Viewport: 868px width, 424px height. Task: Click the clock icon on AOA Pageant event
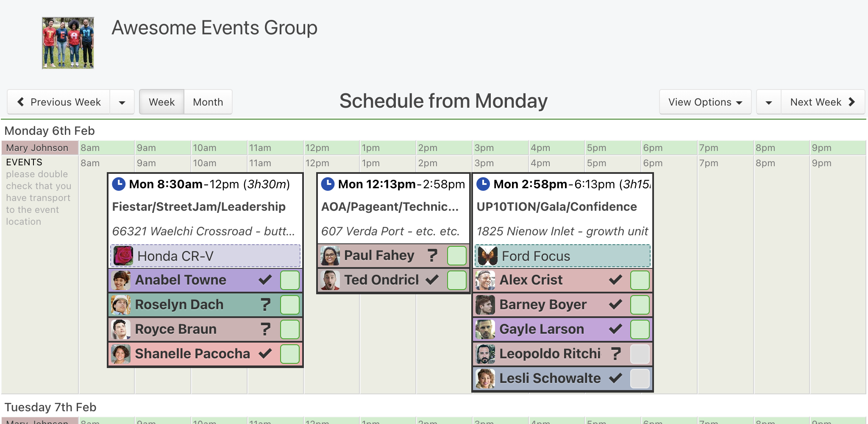tap(328, 184)
